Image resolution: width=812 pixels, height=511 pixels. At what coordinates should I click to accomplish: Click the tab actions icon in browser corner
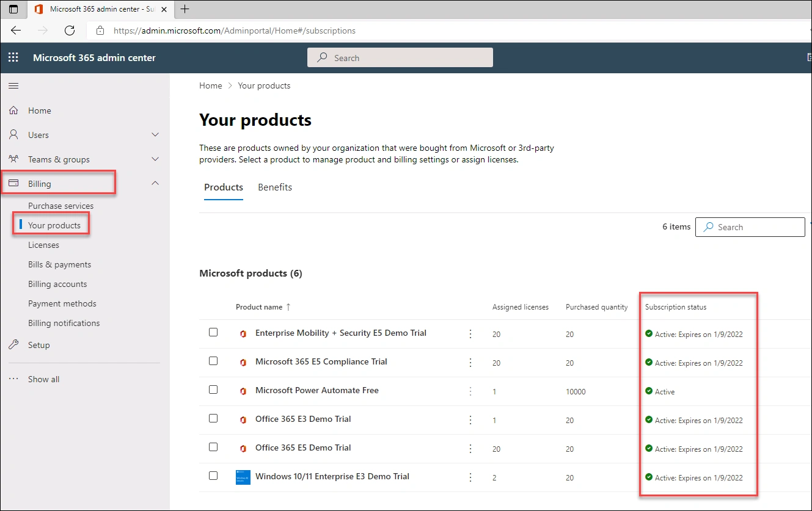(13, 9)
